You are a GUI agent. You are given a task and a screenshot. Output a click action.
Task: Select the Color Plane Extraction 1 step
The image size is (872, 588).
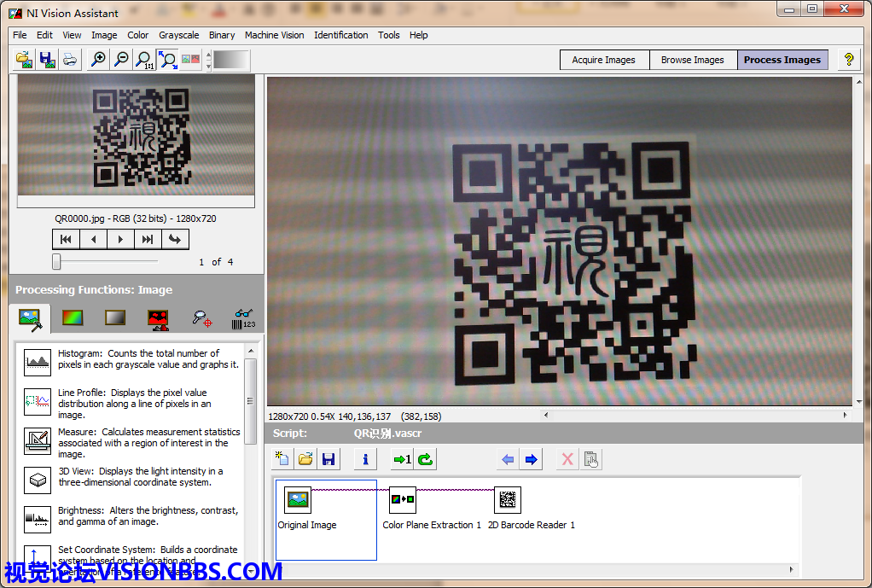click(402, 499)
